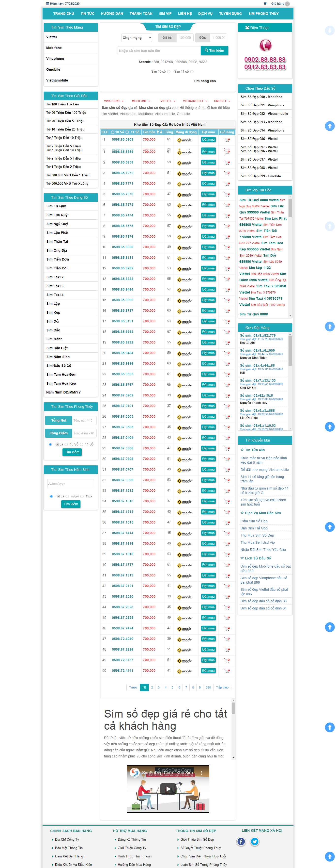The width and height of the screenshot is (336, 868).
Task: Choose the 19xx birth year radio option
Action: (82, 496)
